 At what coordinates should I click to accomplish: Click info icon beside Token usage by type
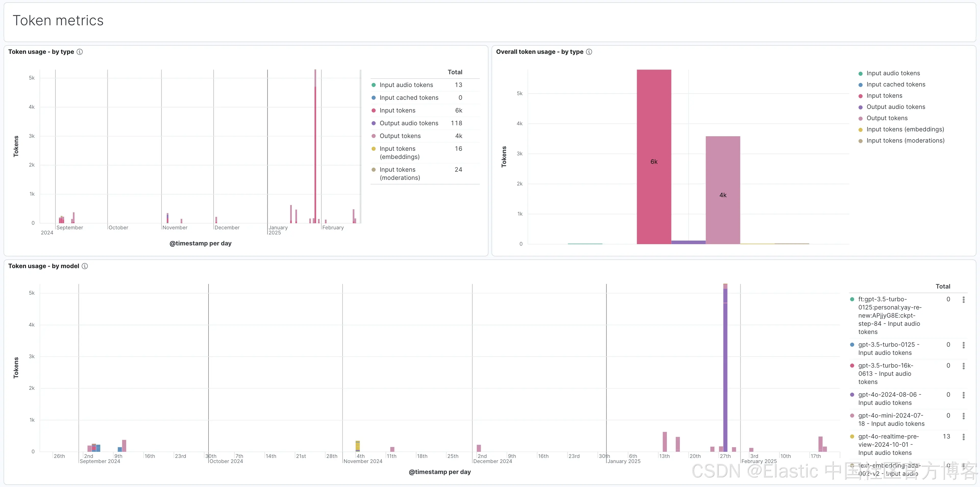(80, 52)
